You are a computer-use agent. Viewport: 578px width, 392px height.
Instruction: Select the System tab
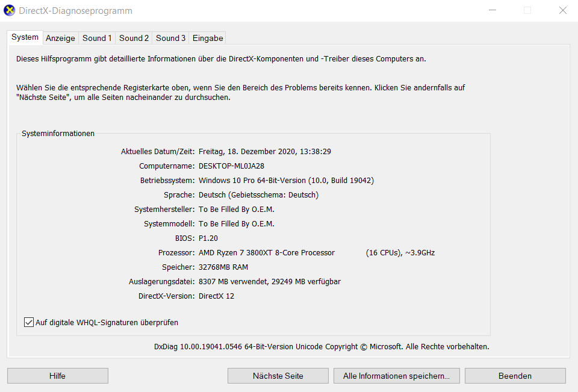click(x=25, y=37)
